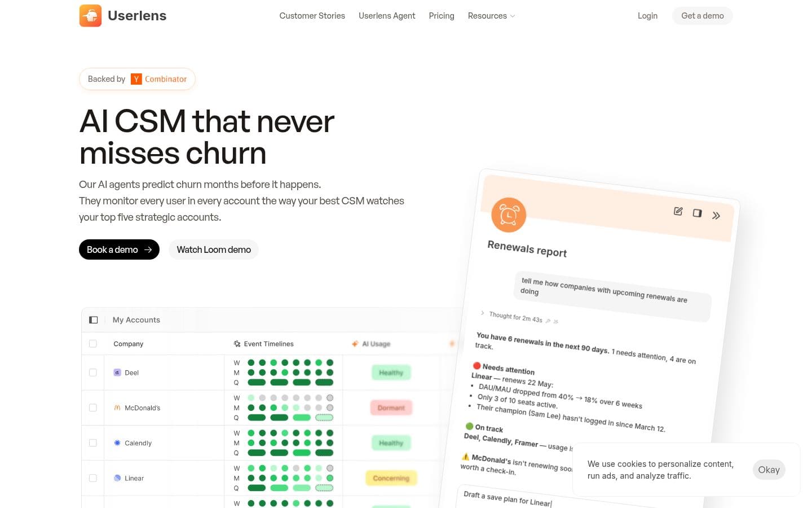Click the Dormant status badge for McDonald's
Image resolution: width=812 pixels, height=508 pixels.
pyautogui.click(x=391, y=408)
